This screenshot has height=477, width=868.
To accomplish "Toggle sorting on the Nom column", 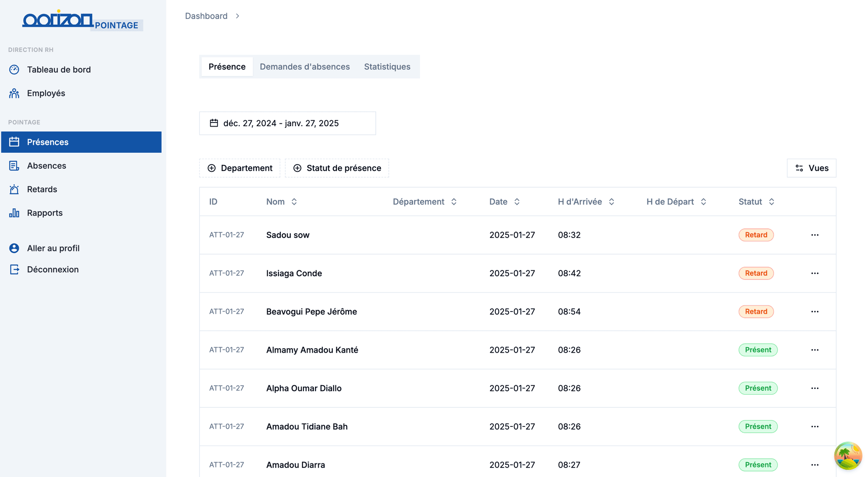I will click(294, 202).
